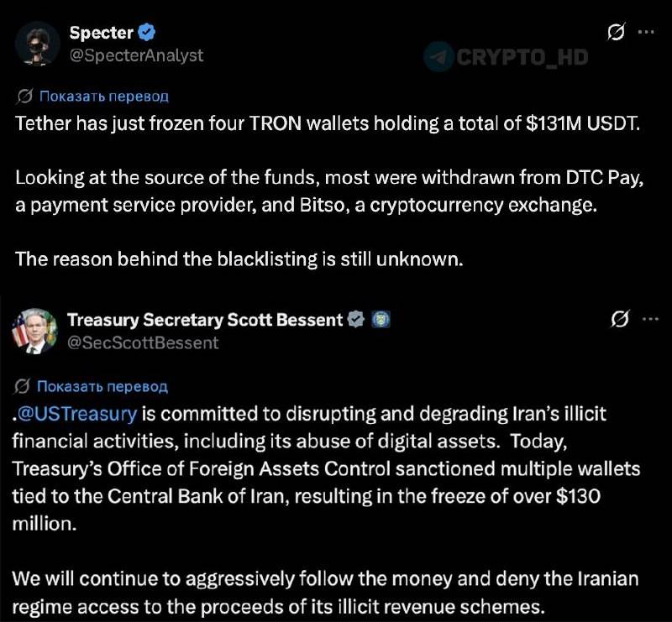Click the Tether frozen wallets post text
The height and width of the screenshot is (622, 672).
click(x=328, y=191)
